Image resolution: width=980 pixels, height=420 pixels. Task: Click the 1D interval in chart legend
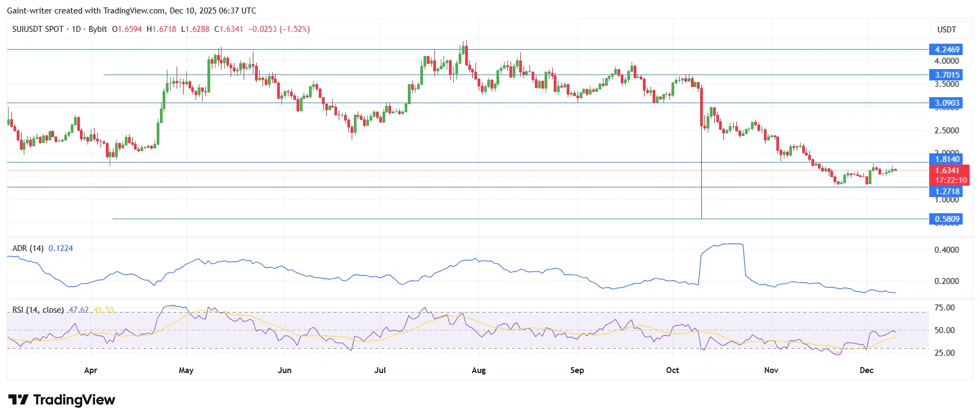point(76,29)
